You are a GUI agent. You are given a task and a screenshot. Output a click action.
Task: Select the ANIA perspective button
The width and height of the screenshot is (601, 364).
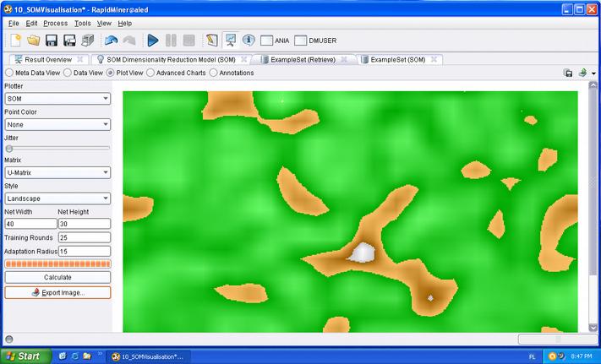(x=275, y=41)
